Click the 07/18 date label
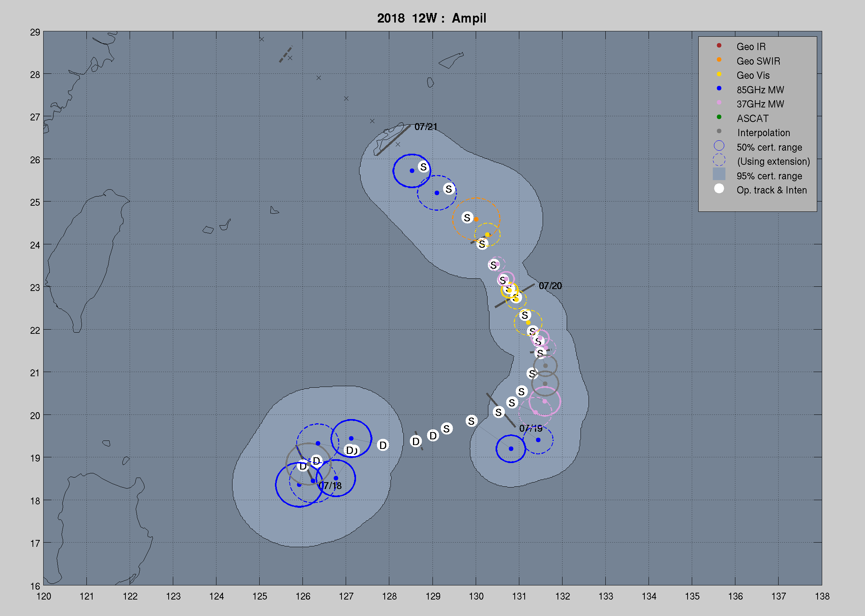This screenshot has height=616, width=865. tap(330, 486)
